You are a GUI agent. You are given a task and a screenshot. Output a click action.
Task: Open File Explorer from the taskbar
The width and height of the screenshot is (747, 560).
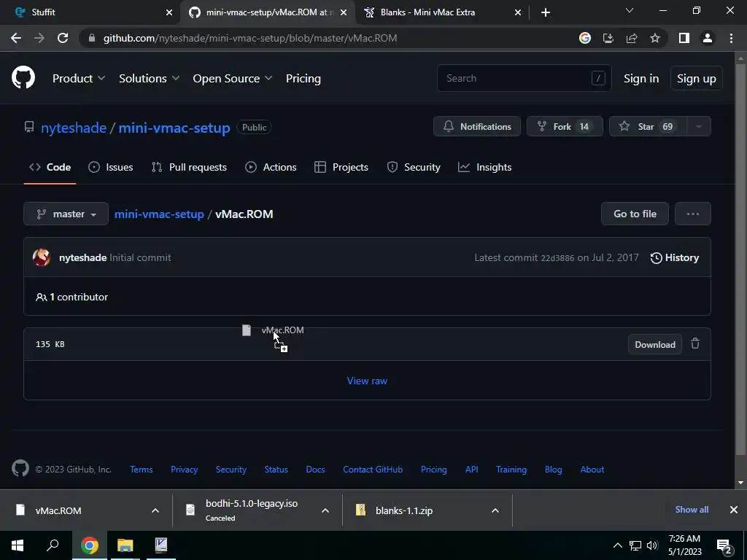pyautogui.click(x=125, y=545)
